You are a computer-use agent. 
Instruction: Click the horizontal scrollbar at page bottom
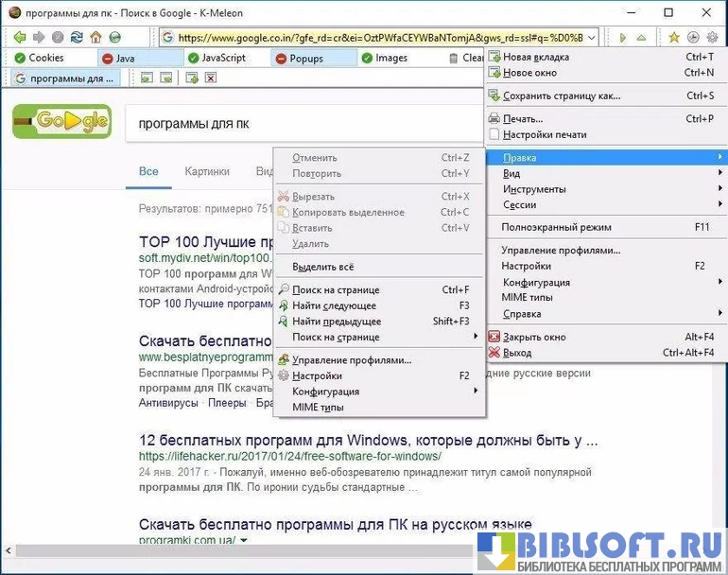[x=236, y=549]
